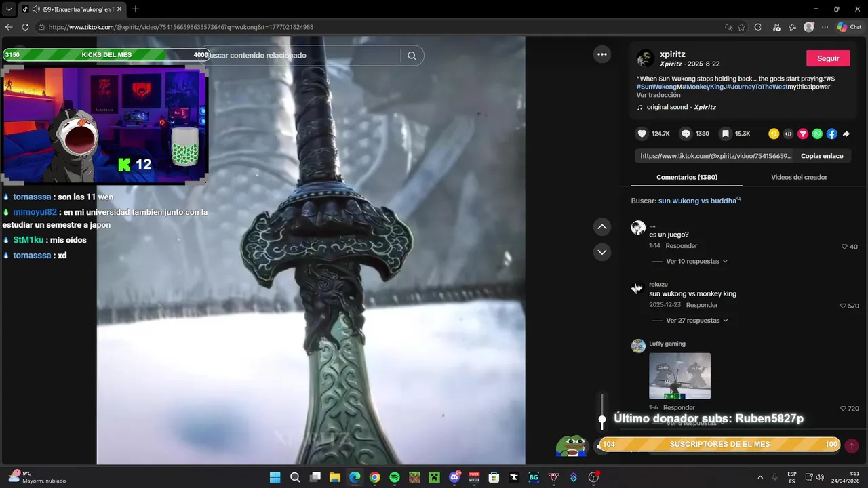Go to the next video arrow

602,252
